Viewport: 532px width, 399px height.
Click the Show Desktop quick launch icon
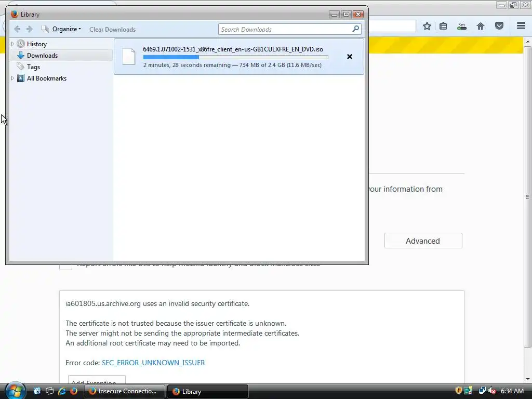(x=37, y=391)
